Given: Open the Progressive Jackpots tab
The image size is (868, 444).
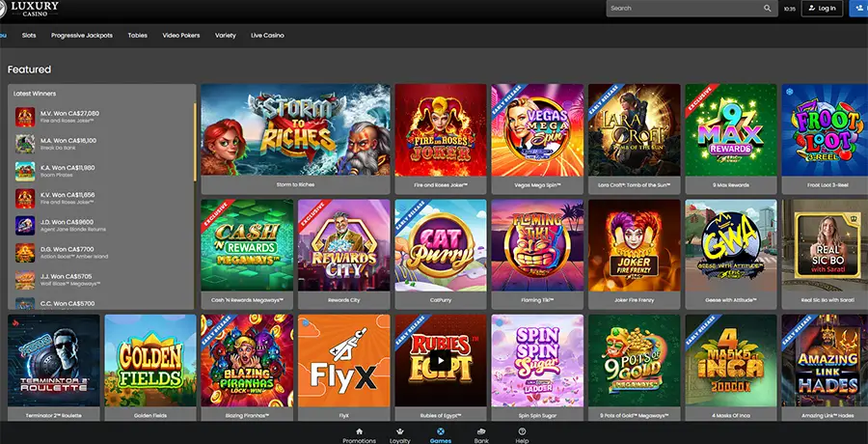Looking at the screenshot, I should [x=82, y=36].
